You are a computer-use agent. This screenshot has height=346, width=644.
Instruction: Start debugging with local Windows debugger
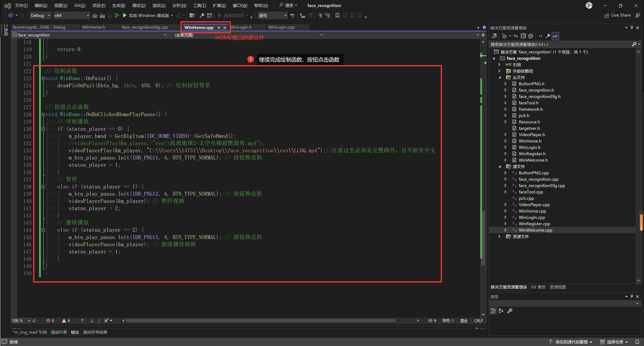click(x=124, y=16)
